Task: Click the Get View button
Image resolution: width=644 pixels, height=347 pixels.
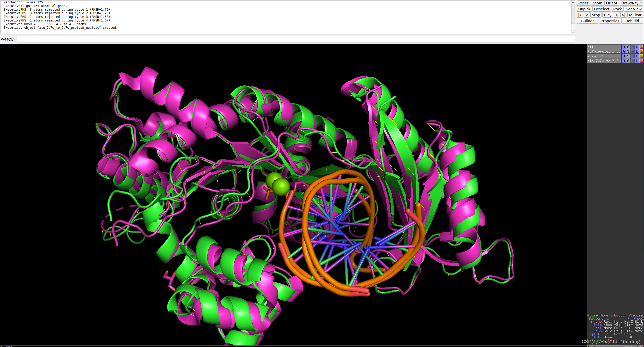Action: tap(634, 9)
